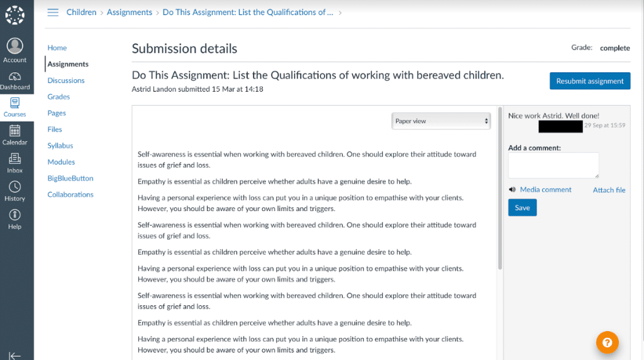Click the Resubmit assignment button
This screenshot has height=360, width=644.
coord(589,81)
